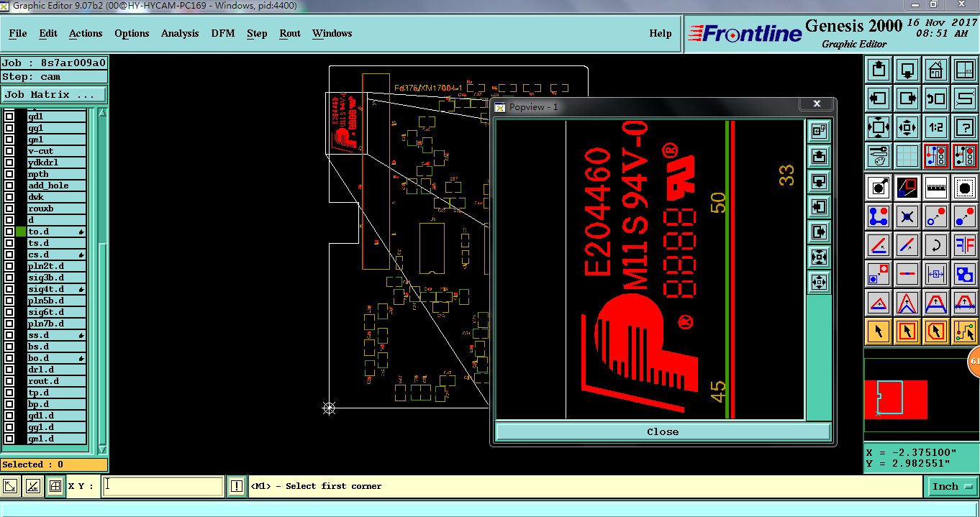Screen dimensions: 980x517
Task: Toggle the grid display icon
Action: pyautogui.click(x=907, y=155)
